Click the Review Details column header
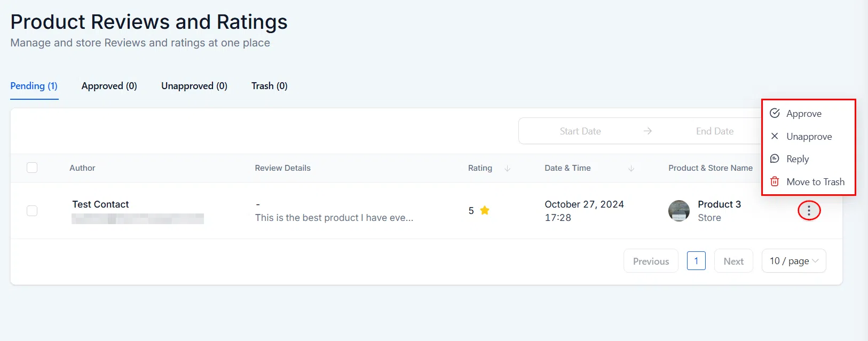 (x=283, y=168)
